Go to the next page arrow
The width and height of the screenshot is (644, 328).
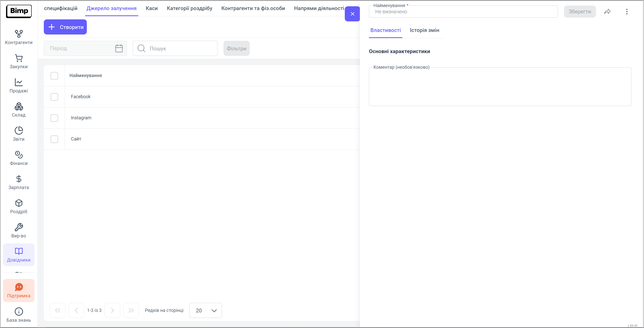(x=112, y=310)
